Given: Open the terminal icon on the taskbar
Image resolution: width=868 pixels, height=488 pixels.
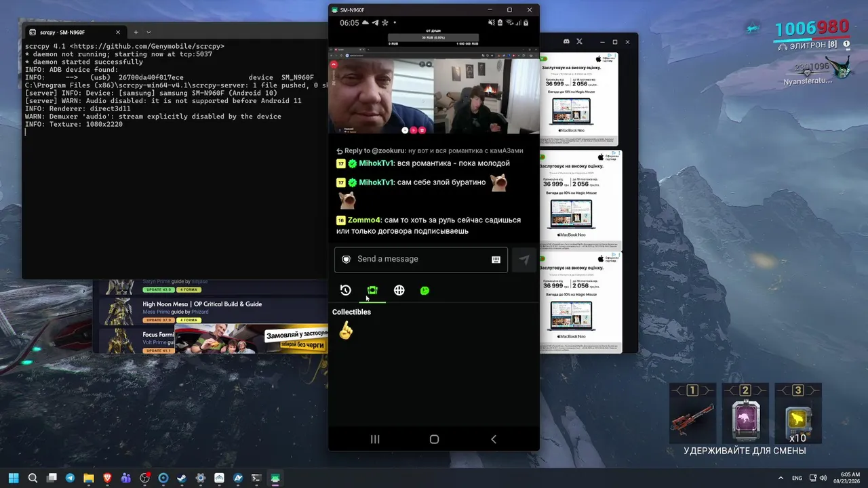Looking at the screenshot, I should 256,478.
